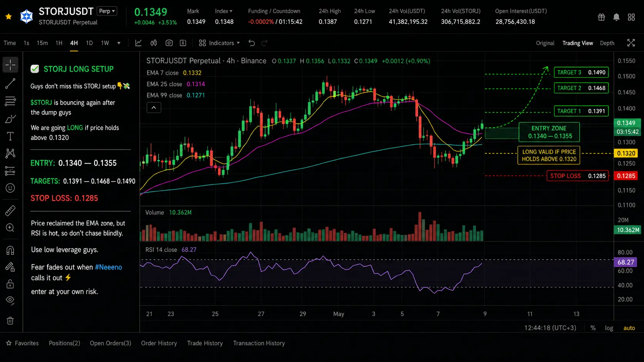Expand more time intervals dropdown

pyautogui.click(x=119, y=43)
